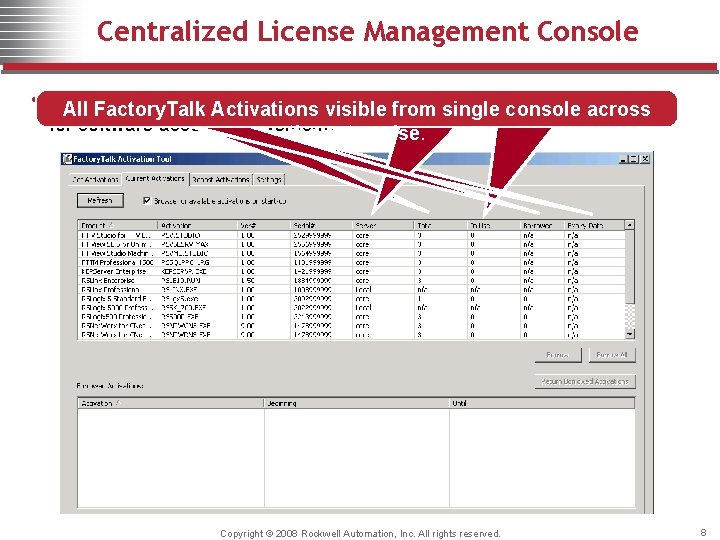The width and height of the screenshot is (720, 540).
Task: Minimize the FactoryTalk Activation Tool window
Action: coord(623,159)
